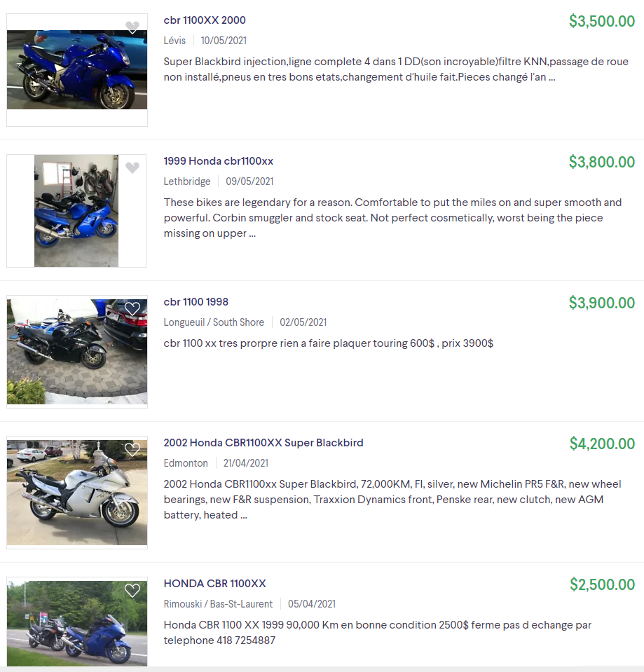Favorite the cbr 1100XX 2000 listing heart
This screenshot has height=672, width=644.
(132, 27)
